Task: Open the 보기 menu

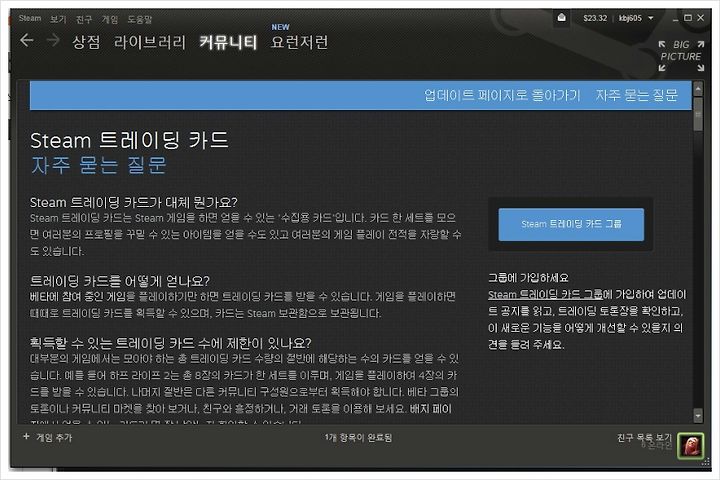Action: pos(58,19)
